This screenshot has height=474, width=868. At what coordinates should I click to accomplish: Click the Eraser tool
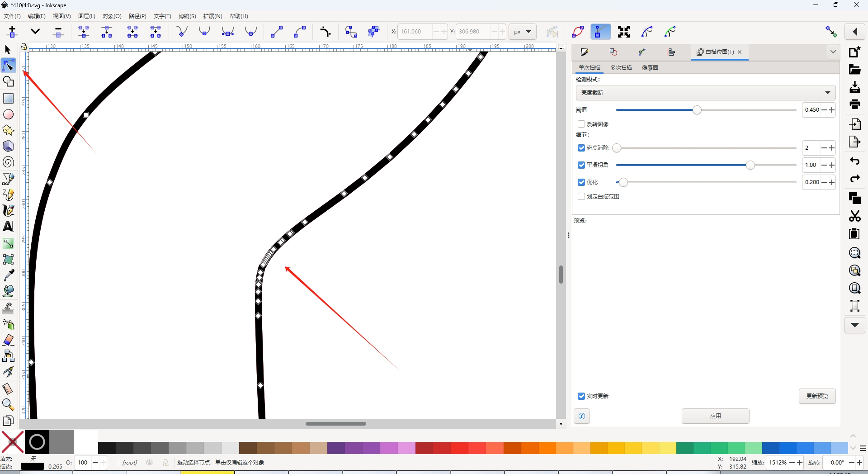tap(8, 340)
